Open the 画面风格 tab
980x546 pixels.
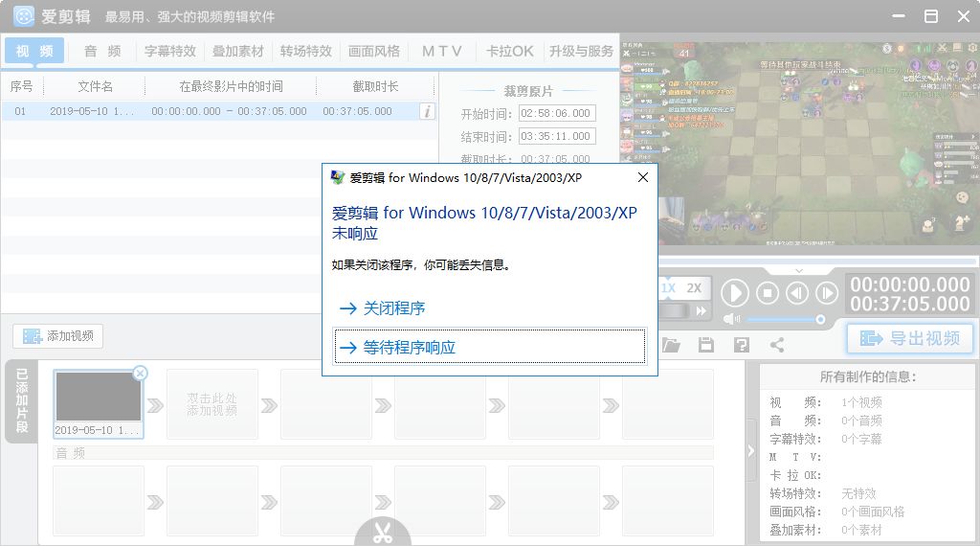tap(374, 52)
